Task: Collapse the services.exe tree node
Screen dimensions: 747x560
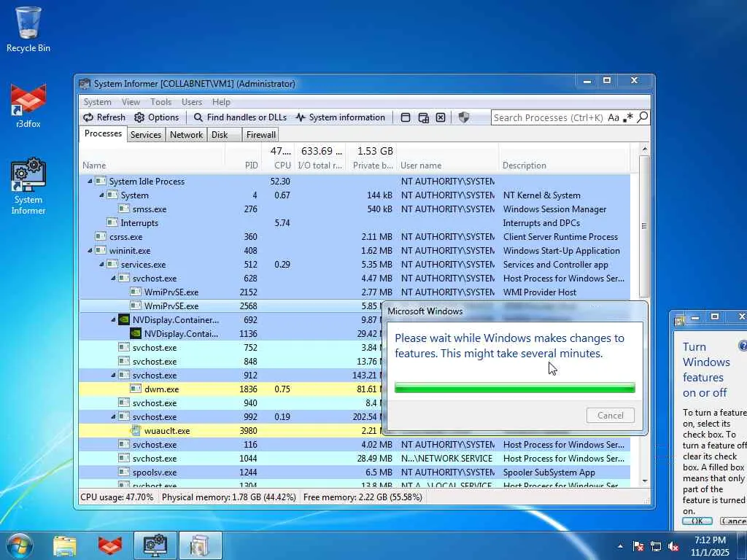Action: pyautogui.click(x=101, y=264)
